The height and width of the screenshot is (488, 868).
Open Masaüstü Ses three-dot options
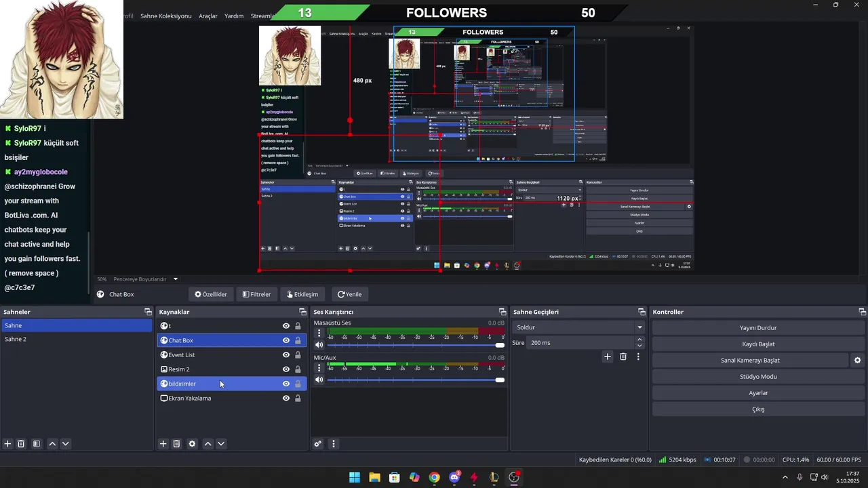[x=319, y=333]
